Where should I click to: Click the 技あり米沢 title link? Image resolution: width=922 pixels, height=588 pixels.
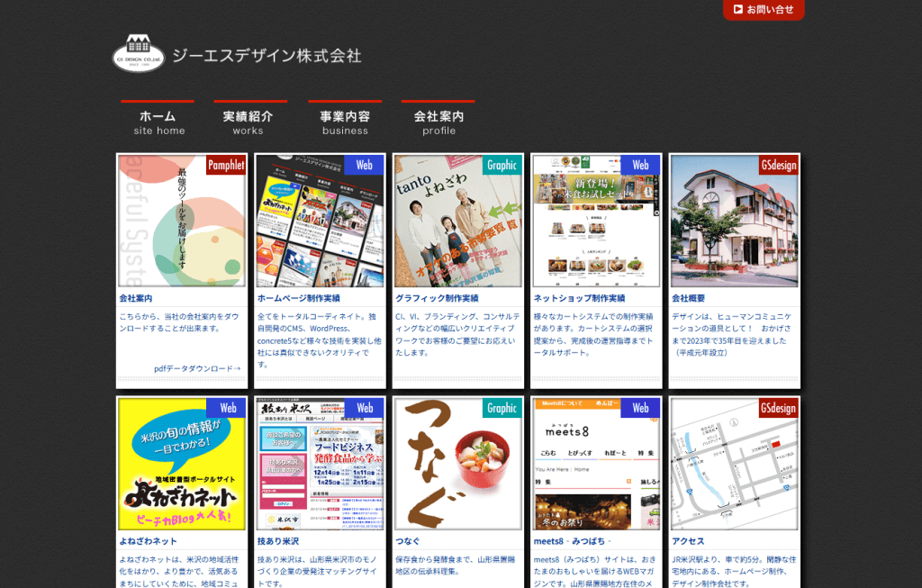point(278,541)
